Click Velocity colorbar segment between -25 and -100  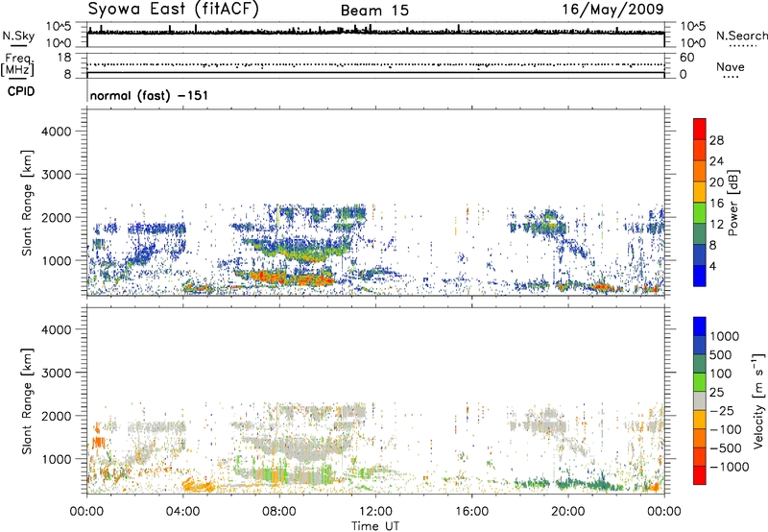click(x=700, y=420)
